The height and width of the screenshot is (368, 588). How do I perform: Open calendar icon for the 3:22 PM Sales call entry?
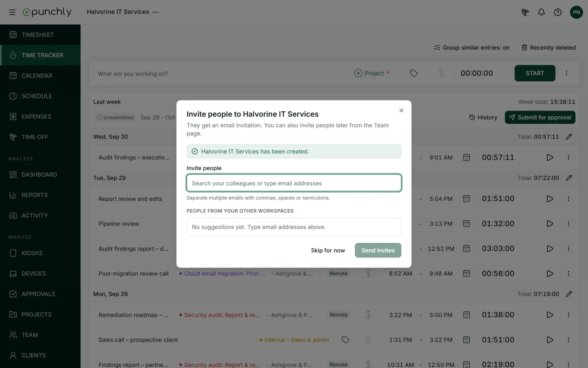(466, 340)
